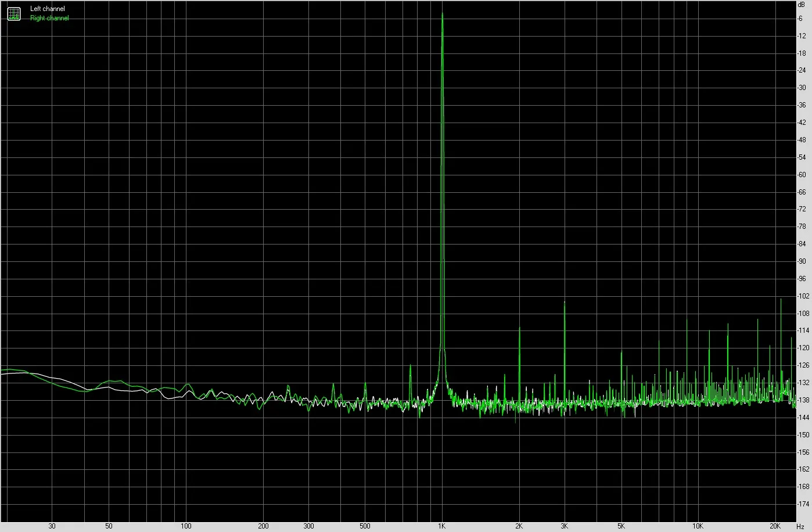Click the "-6" dB scale label
The image size is (812, 532).
pyautogui.click(x=800, y=19)
